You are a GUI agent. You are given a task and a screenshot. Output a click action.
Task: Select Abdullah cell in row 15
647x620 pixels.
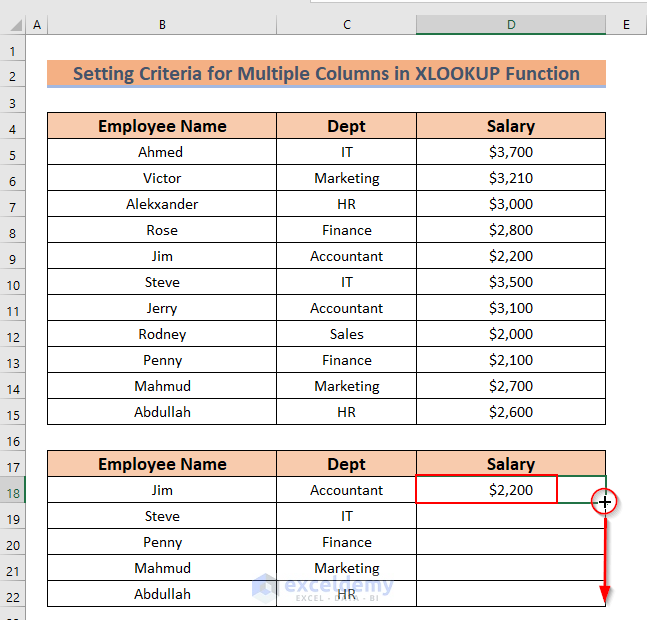click(x=162, y=412)
